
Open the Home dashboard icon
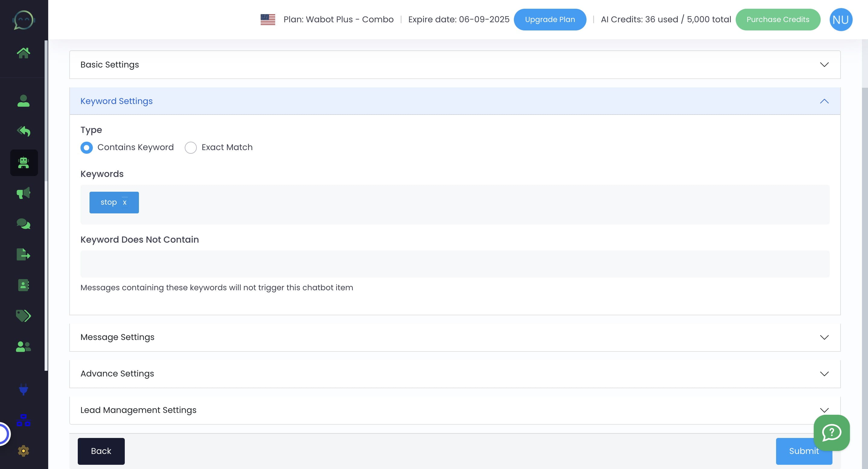click(x=24, y=52)
